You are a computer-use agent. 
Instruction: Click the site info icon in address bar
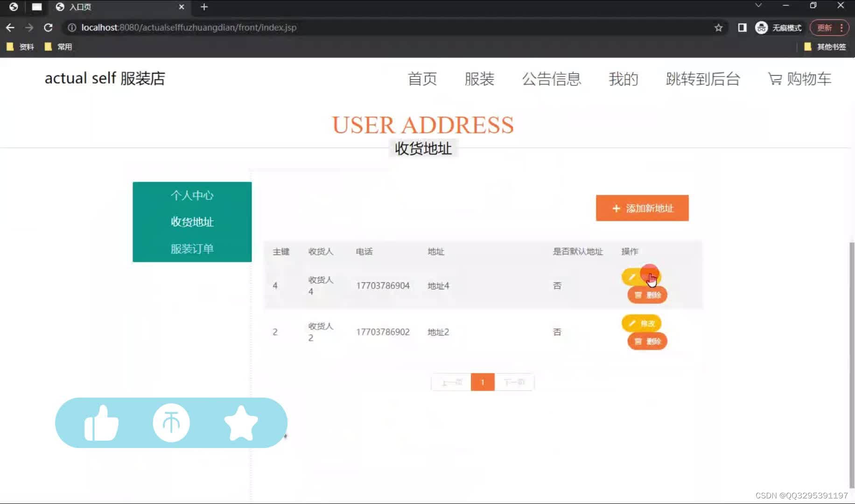tap(72, 28)
